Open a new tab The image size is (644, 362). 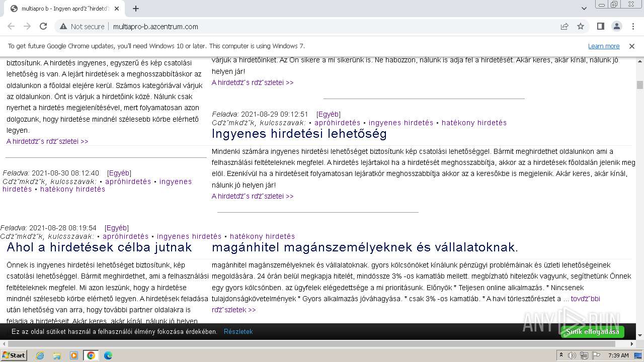click(136, 9)
